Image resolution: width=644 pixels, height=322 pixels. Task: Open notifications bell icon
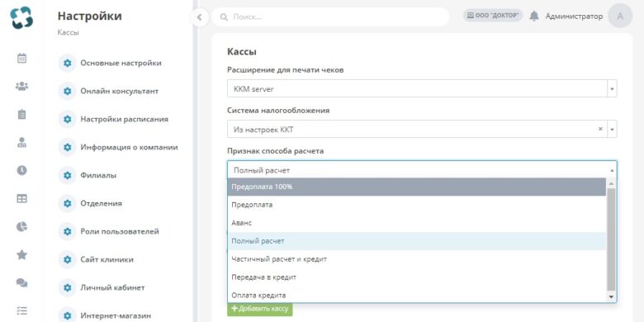[x=534, y=16]
